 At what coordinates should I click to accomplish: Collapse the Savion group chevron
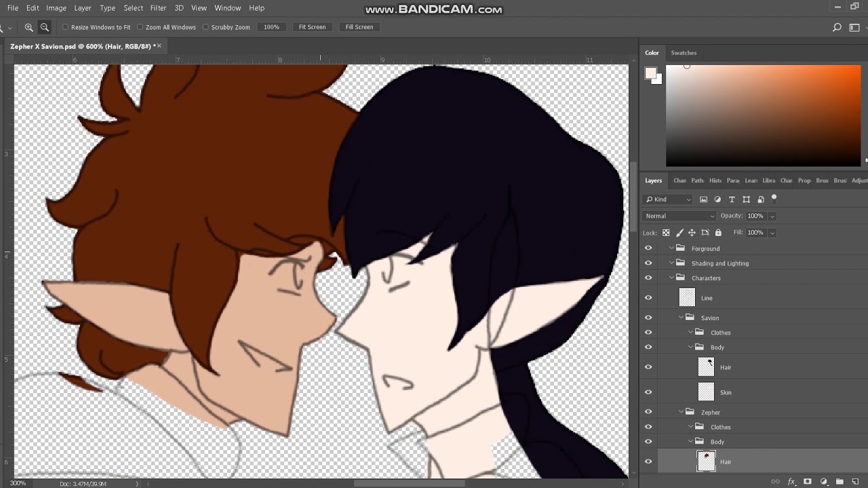(682, 317)
